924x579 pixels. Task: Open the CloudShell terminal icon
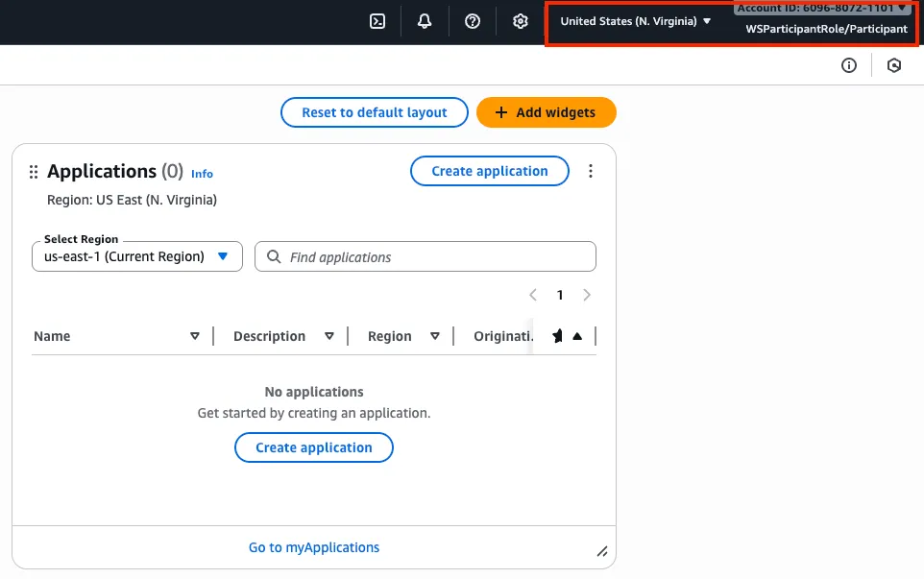click(x=377, y=21)
